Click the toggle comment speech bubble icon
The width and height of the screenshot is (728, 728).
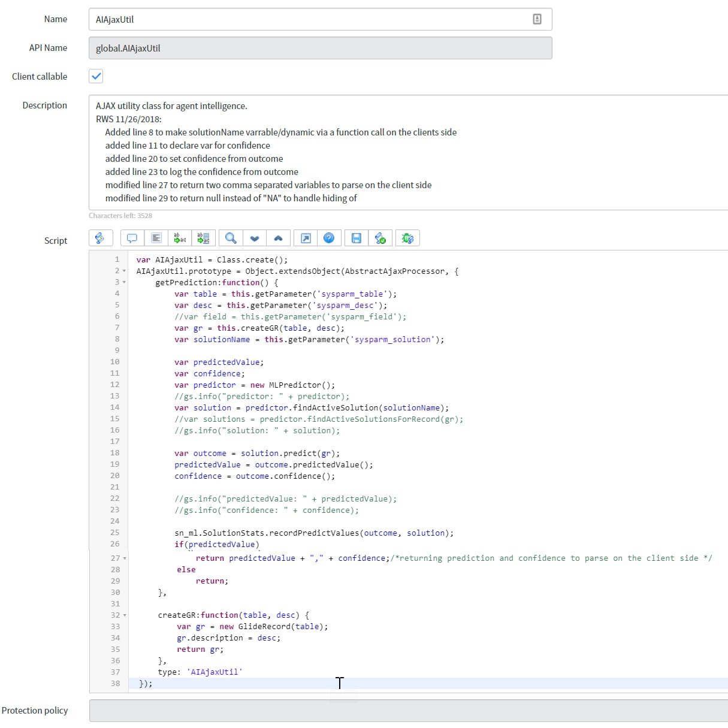pyautogui.click(x=132, y=238)
